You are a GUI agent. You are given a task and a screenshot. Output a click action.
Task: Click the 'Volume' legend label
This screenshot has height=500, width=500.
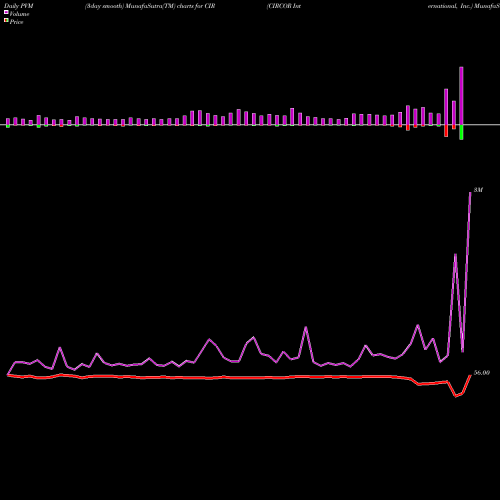click(x=19, y=14)
